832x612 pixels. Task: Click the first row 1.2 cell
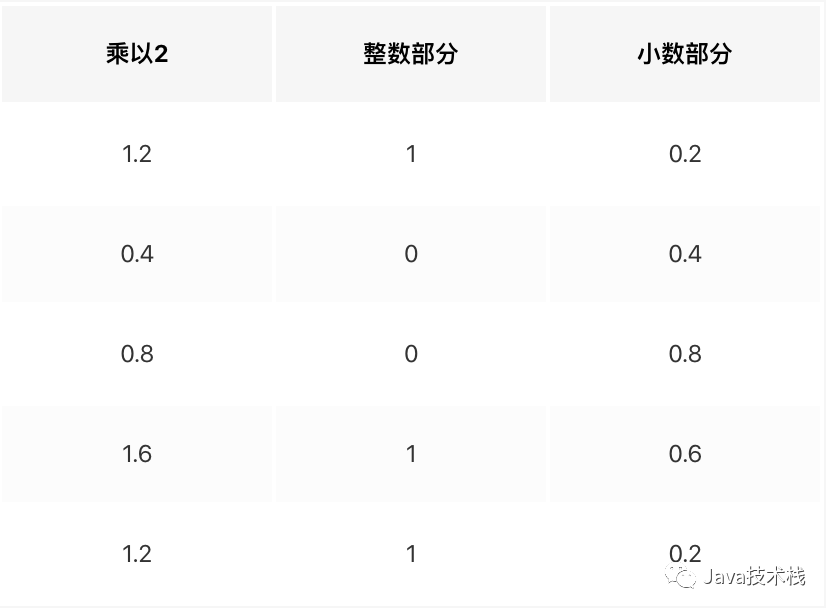[x=137, y=154]
